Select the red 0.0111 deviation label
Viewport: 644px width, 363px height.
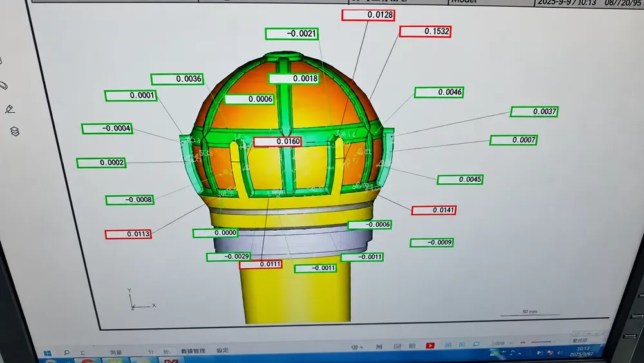pyautogui.click(x=261, y=264)
